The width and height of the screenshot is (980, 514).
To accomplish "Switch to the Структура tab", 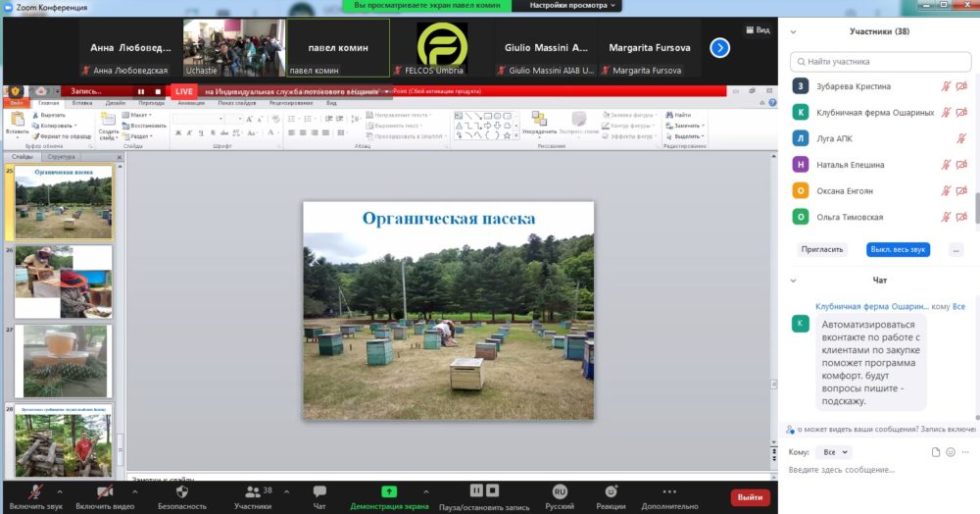I will click(x=61, y=156).
